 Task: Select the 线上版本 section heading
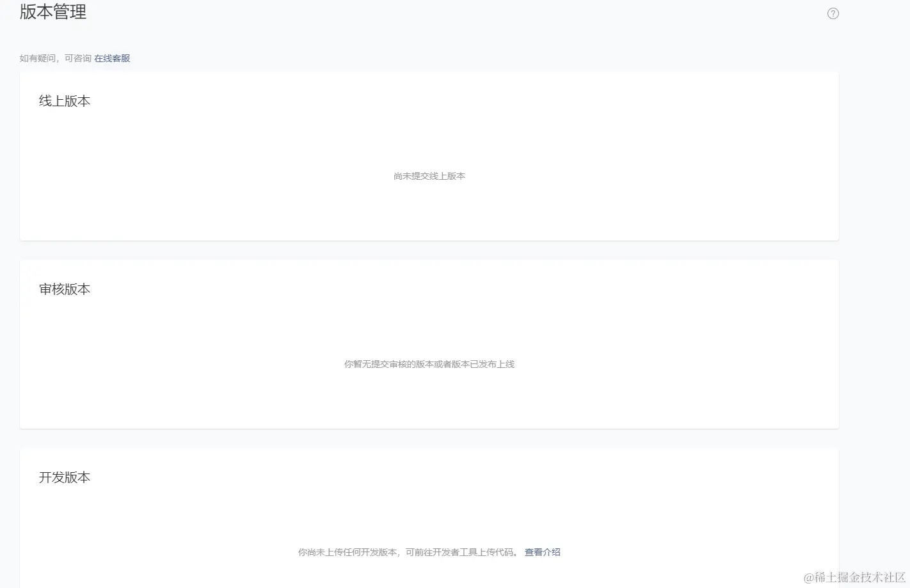[x=65, y=101]
